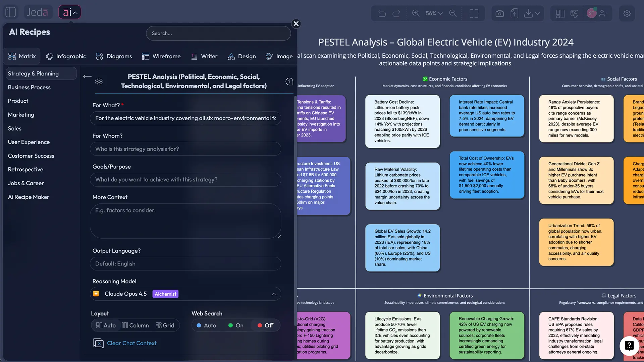
Task: Click Clear Chat Context
Action: coord(131,343)
